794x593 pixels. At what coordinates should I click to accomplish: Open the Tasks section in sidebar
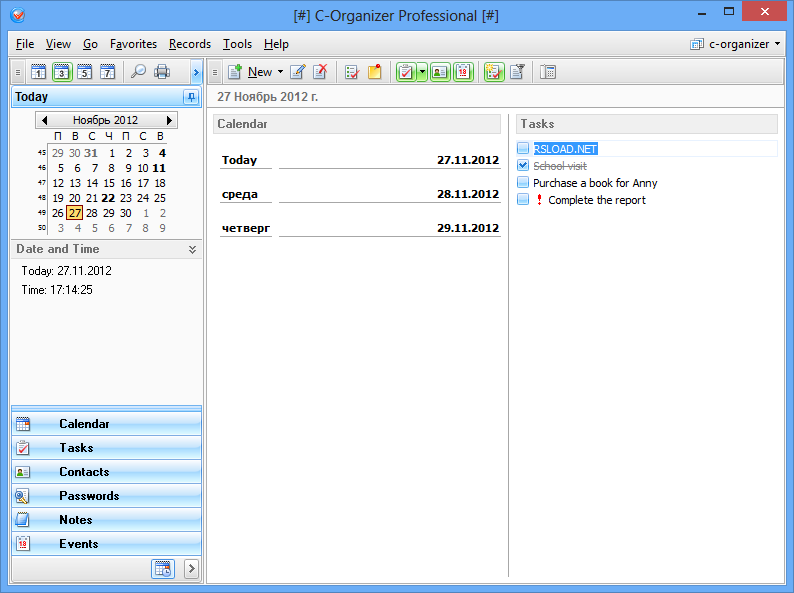point(106,448)
